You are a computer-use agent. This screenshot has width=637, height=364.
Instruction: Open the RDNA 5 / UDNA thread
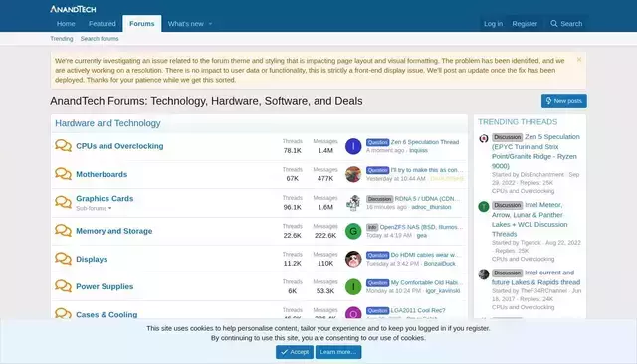[x=427, y=199]
